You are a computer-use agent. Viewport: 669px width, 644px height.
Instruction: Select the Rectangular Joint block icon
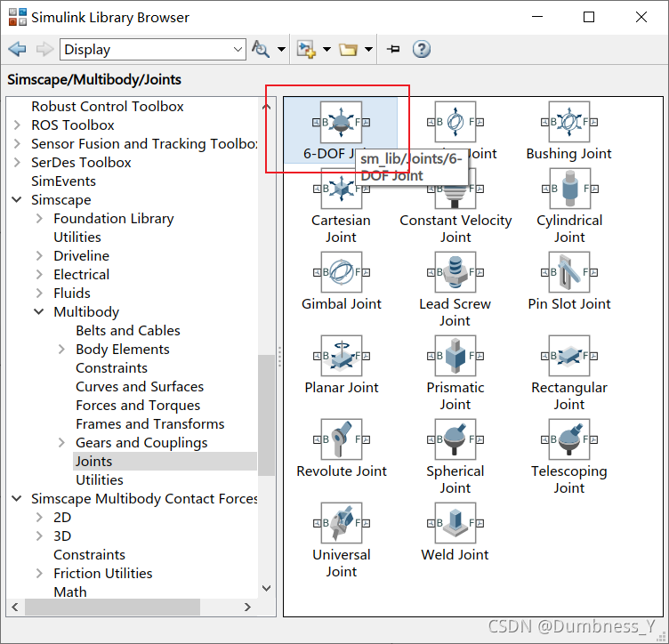click(x=569, y=356)
